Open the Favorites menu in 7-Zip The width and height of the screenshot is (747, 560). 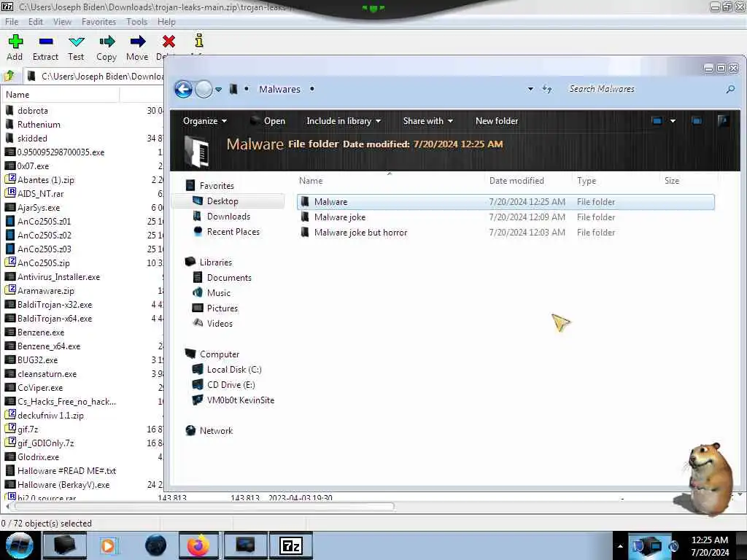pos(98,22)
